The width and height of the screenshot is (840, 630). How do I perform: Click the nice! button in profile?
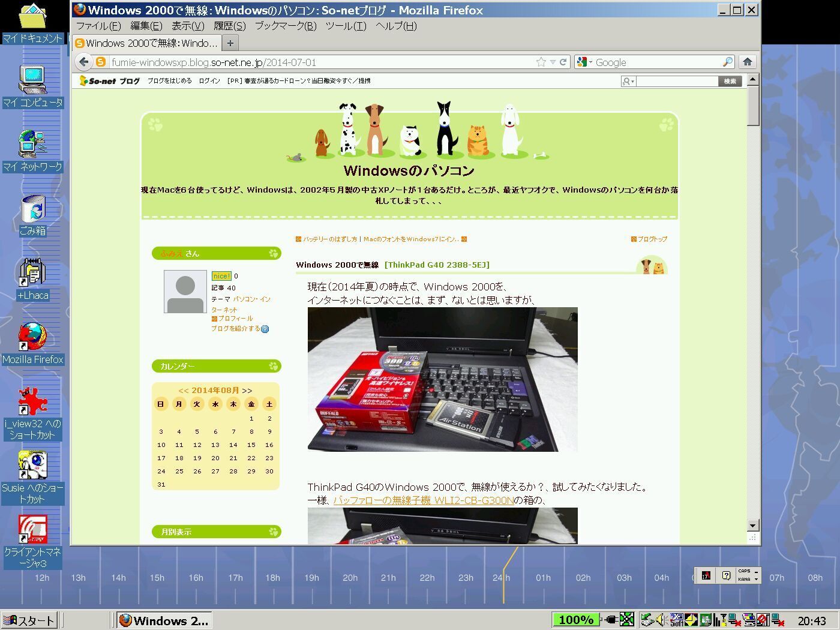[221, 276]
